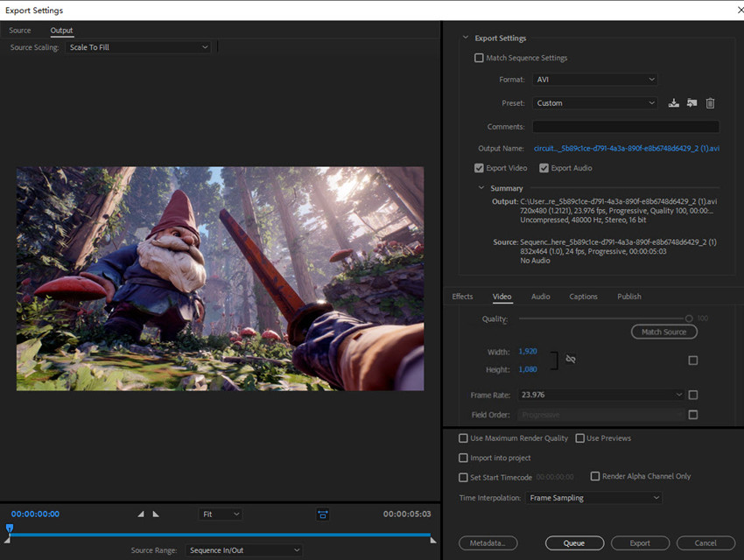Screen dimensions: 744x560
Task: Click the aspect ratio correction icon
Action: pos(323,514)
